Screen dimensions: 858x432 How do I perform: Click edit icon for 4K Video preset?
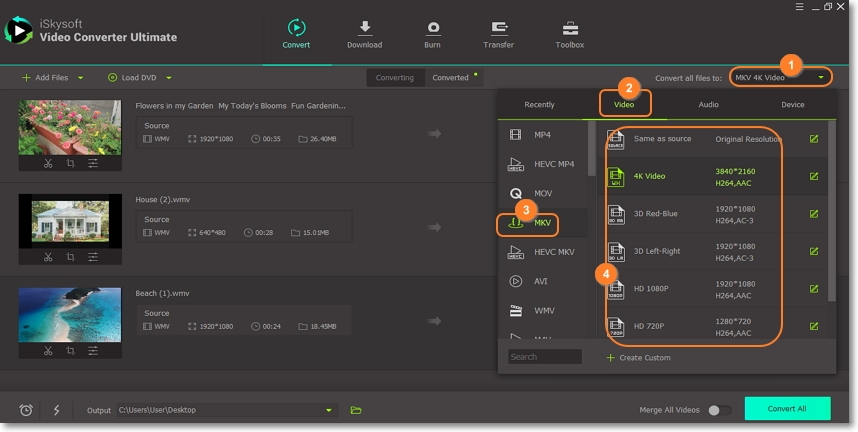click(814, 176)
